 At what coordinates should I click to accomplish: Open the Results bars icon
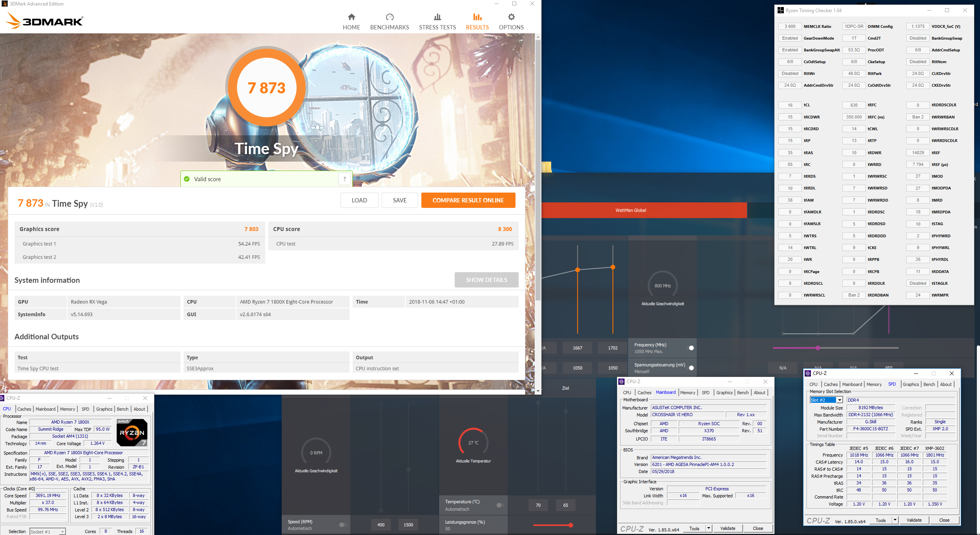[x=477, y=17]
